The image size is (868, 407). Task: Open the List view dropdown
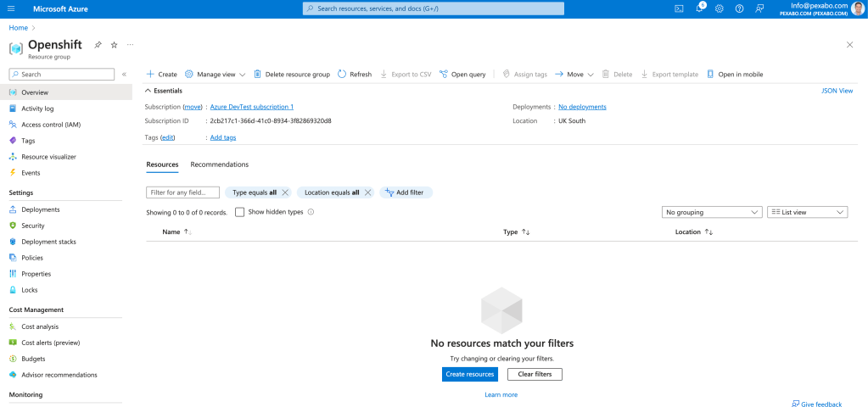pyautogui.click(x=807, y=212)
